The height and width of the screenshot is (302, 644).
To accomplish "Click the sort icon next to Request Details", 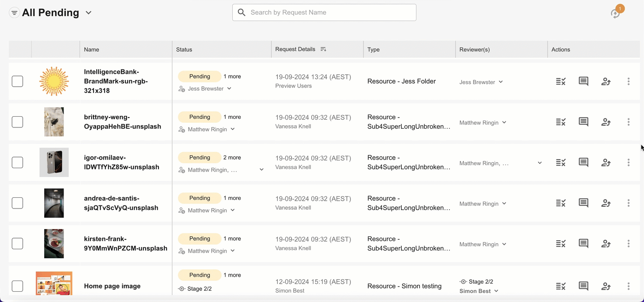I will [x=323, y=49].
